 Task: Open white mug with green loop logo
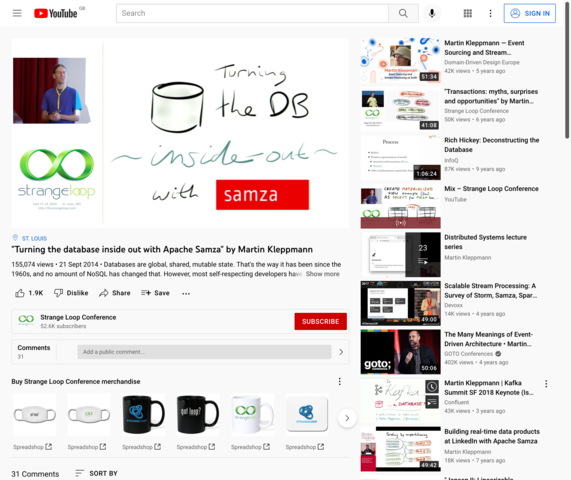[x=252, y=414]
